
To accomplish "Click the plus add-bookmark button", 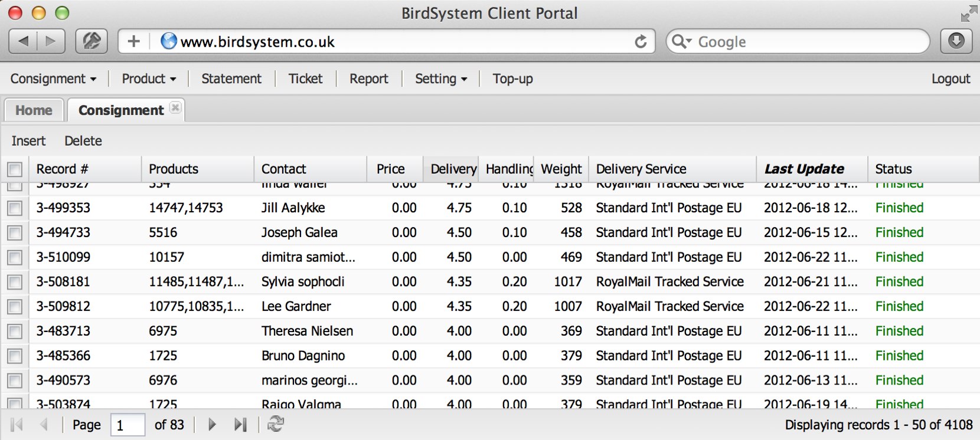I will [x=134, y=41].
